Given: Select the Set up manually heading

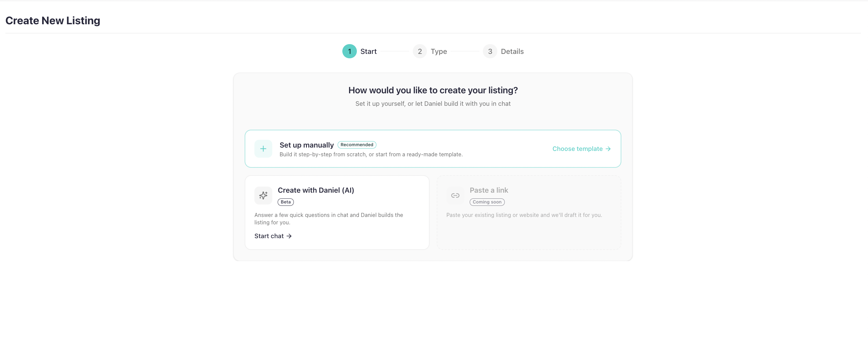Looking at the screenshot, I should [306, 145].
